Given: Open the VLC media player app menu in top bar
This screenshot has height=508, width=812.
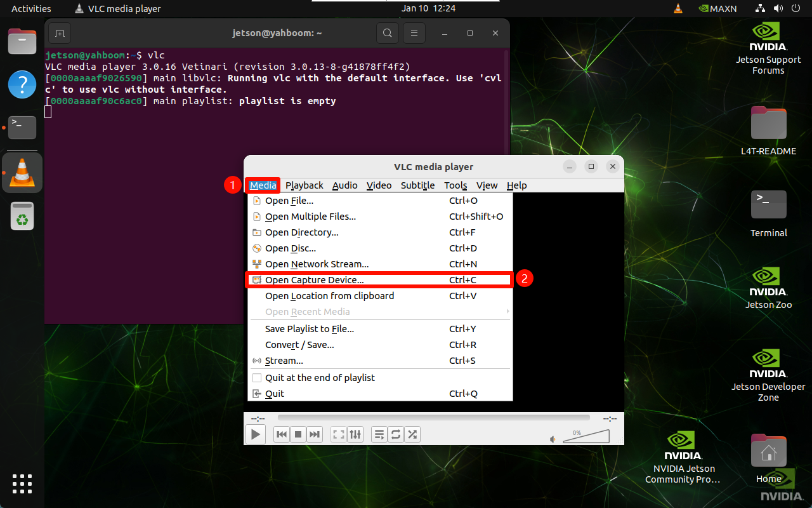Looking at the screenshot, I should click(118, 9).
